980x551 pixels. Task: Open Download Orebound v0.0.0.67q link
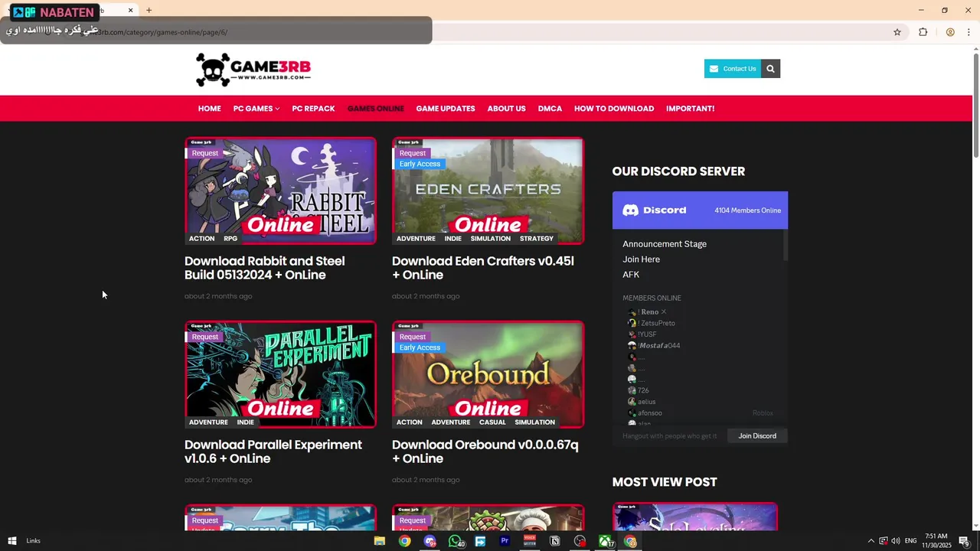pos(485,452)
